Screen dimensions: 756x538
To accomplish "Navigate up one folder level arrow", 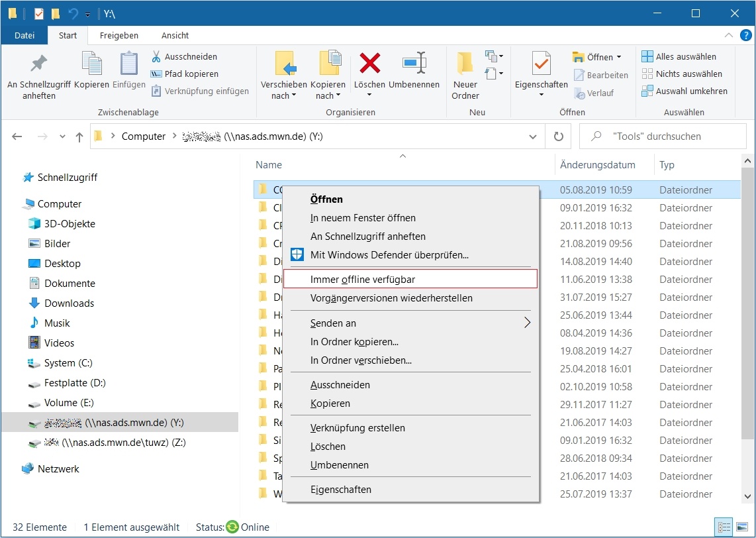I will [x=79, y=136].
